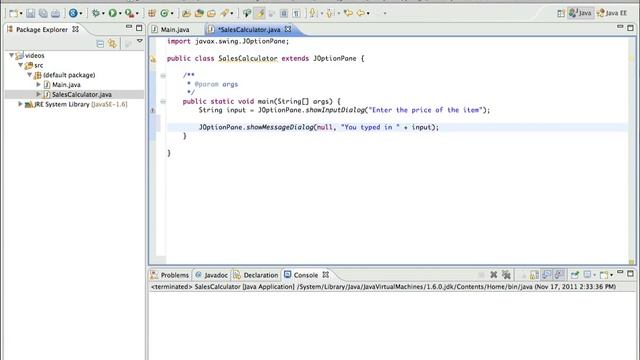Screen dimensions: 640x360
Task: Click the warning marker beside class declaration
Action: (153, 59)
